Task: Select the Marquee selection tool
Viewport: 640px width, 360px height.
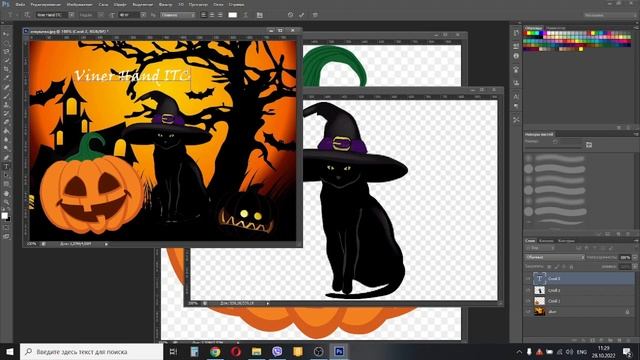Action: pos(6,43)
